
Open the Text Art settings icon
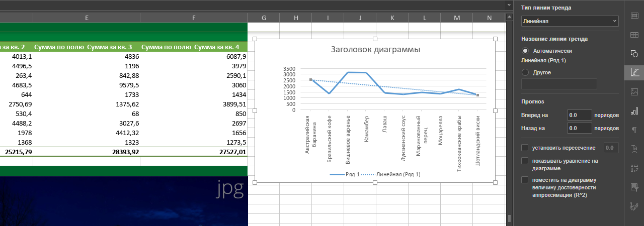point(634,149)
